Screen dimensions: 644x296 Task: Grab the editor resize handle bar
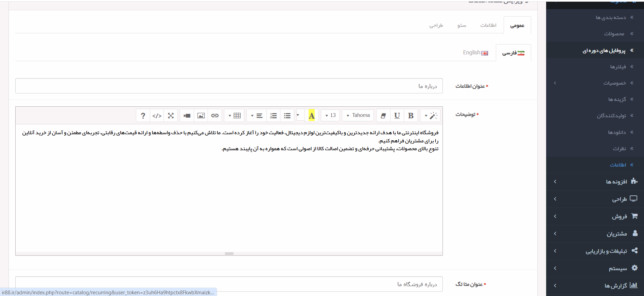coord(229,254)
